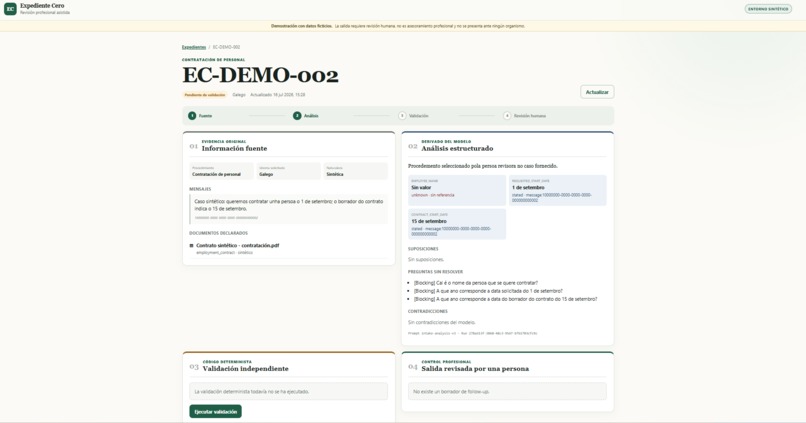Viewport: 806px width, 423px height.
Task: Click the DOCUMENTOS DECLARADOS section label
Action: 218,233
